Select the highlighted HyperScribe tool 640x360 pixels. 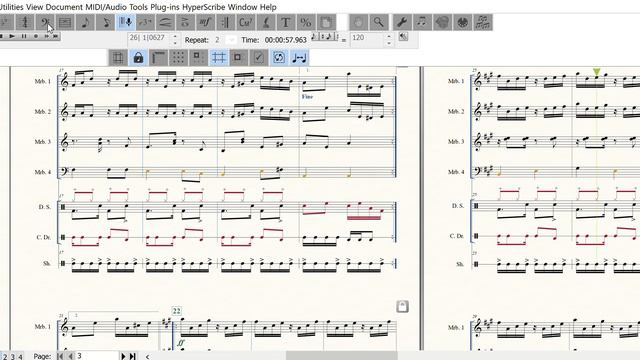pos(126,22)
